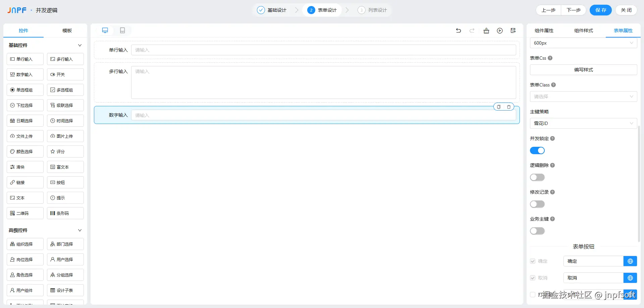Add the 富文本 control
Viewport: 644px width, 308px height.
coord(65,167)
